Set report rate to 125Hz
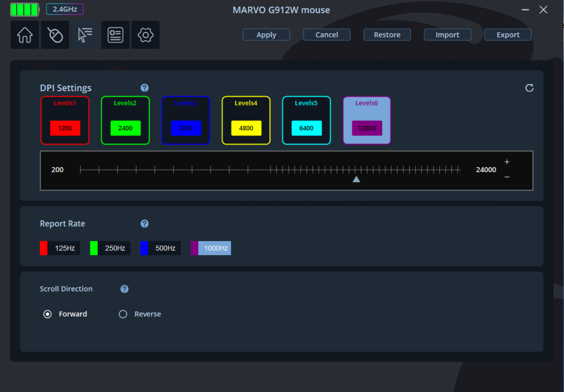Viewport: 564px width, 392px height. (60, 248)
